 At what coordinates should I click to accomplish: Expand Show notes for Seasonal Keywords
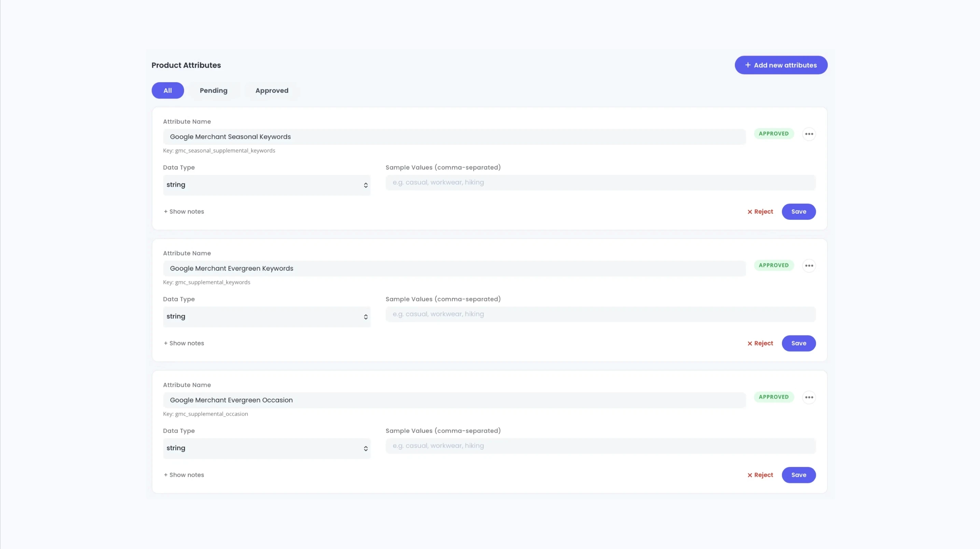[x=184, y=212]
